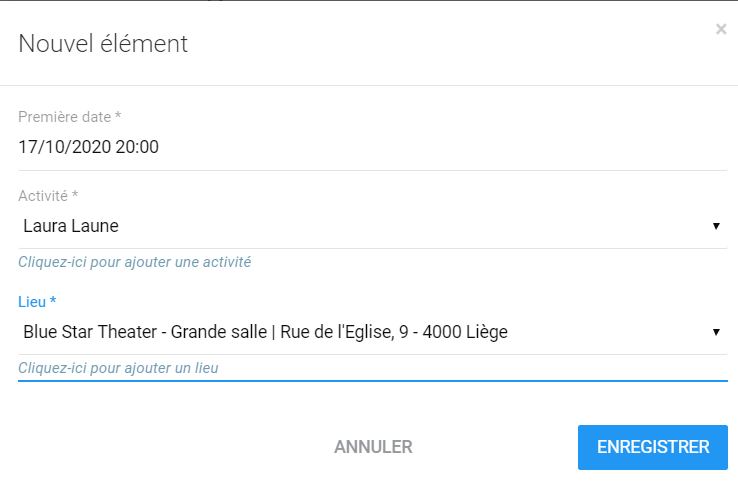Select the Laura Laune text in Activité
Screen dimensions: 738x483
click(71, 226)
